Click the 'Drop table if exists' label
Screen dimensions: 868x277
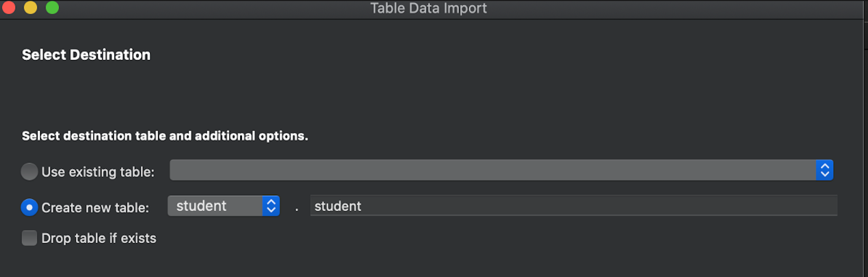pos(98,238)
